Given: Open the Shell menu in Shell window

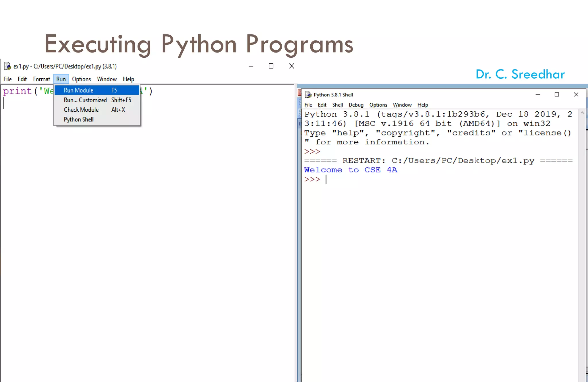Looking at the screenshot, I should [337, 105].
